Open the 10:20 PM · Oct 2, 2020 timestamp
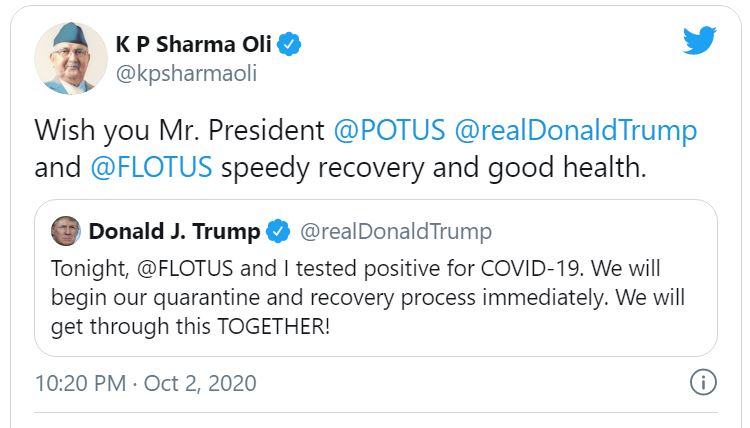 point(145,382)
